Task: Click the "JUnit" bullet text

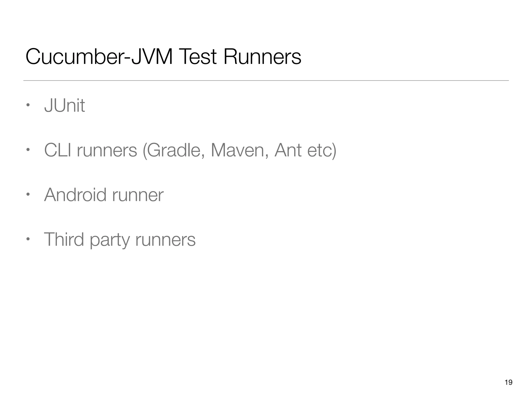Action: tap(64, 105)
